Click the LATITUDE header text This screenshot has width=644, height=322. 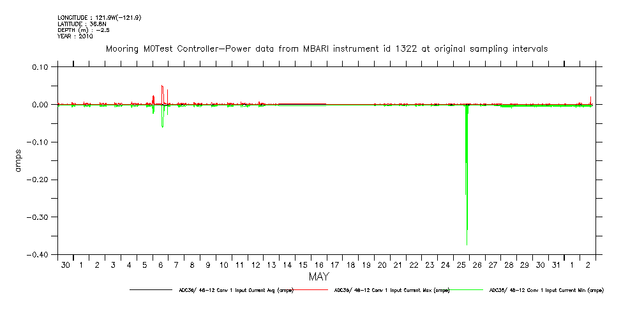pyautogui.click(x=81, y=24)
